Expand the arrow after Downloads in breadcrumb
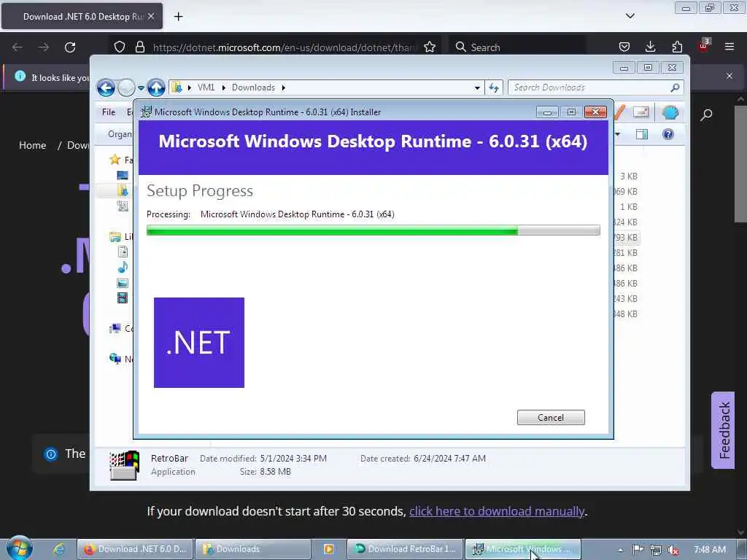Screen dimensions: 747x560 tap(284, 87)
